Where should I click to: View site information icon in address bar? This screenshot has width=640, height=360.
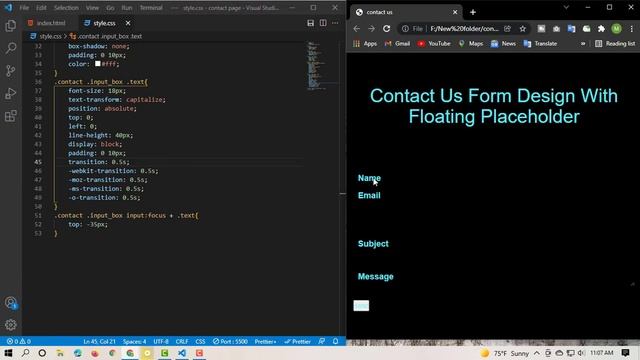[405, 29]
